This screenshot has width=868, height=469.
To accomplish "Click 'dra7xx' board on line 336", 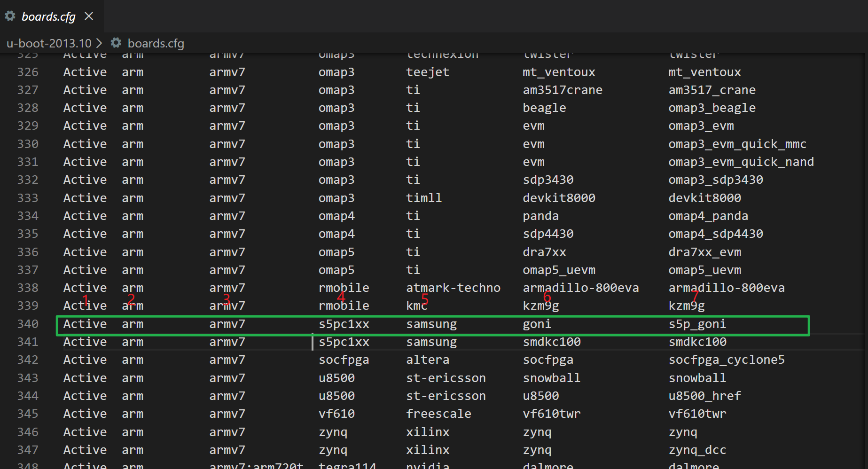I will coord(544,252).
